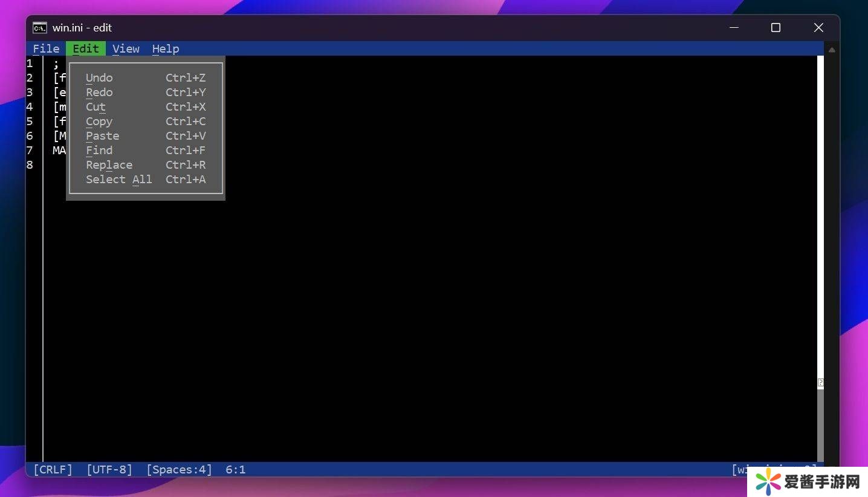Collapse the open Edit menu
The image size is (868, 497).
[x=86, y=49]
